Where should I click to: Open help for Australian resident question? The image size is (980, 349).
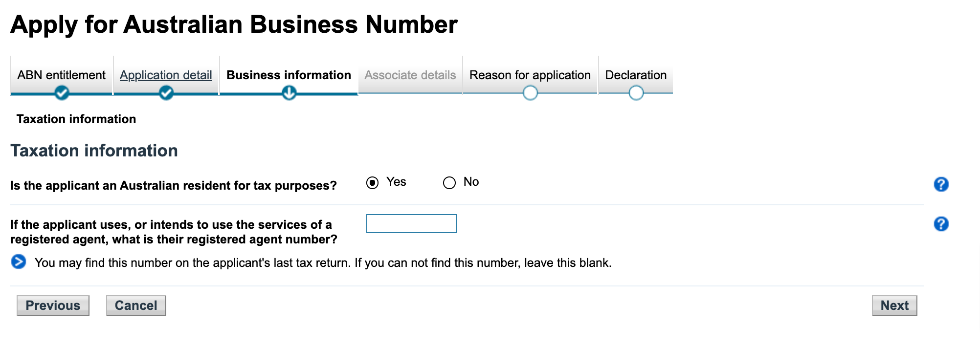(941, 184)
